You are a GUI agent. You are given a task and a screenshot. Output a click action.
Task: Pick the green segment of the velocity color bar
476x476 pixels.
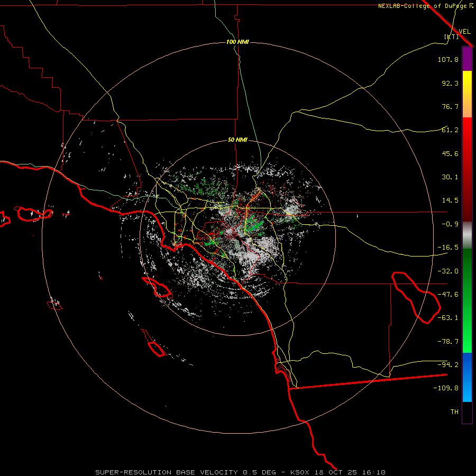[467, 300]
